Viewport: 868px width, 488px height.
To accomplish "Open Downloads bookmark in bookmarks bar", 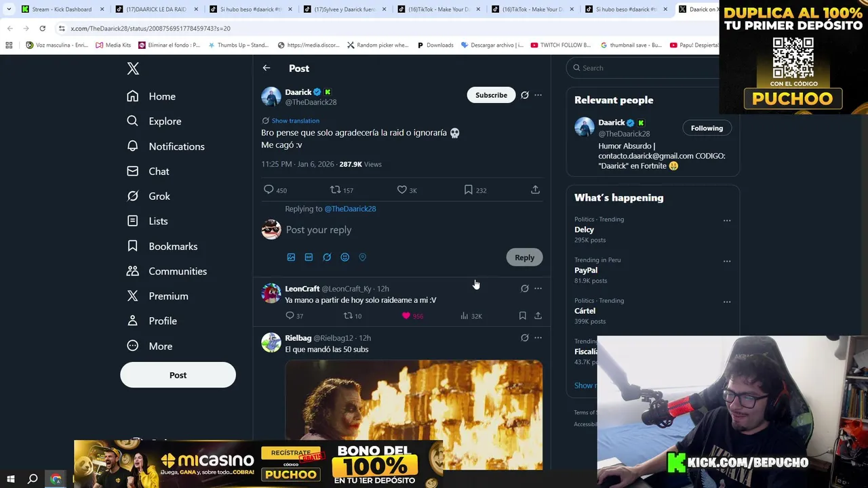I will [435, 45].
